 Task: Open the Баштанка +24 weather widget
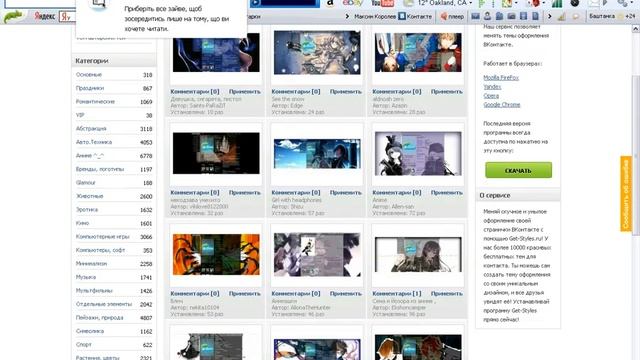612,16
